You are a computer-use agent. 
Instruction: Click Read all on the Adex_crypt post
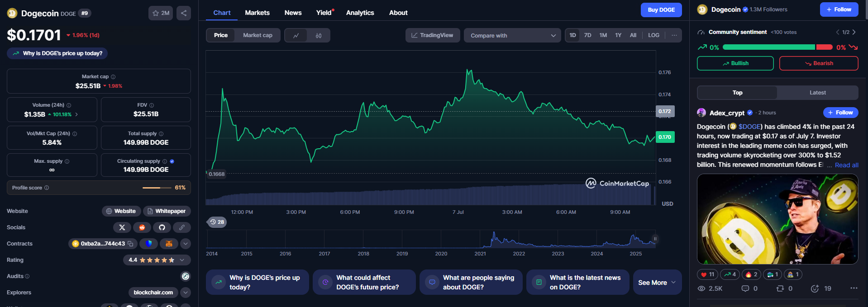846,165
